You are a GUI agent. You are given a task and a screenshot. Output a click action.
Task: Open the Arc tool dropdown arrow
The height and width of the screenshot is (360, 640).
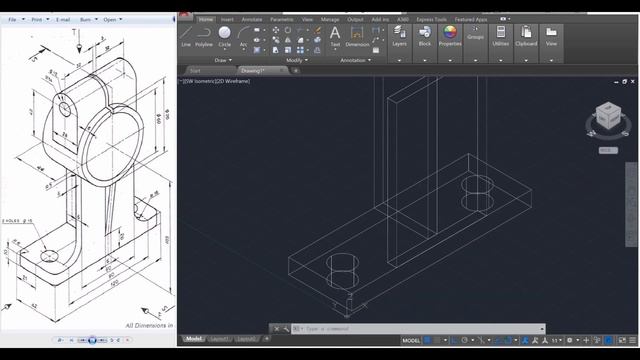244,50
